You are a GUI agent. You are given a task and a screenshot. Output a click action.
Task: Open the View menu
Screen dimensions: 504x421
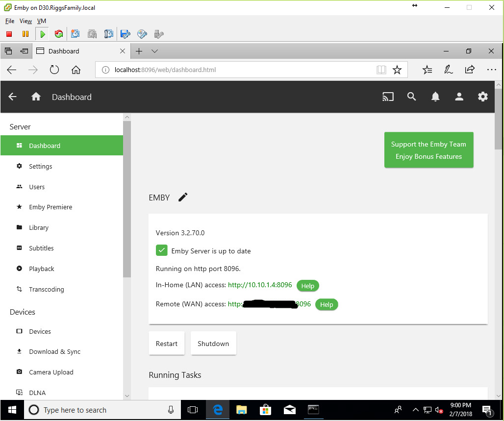(25, 21)
